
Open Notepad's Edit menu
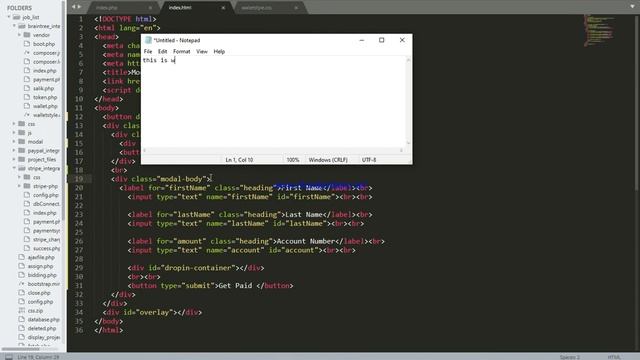[x=162, y=51]
